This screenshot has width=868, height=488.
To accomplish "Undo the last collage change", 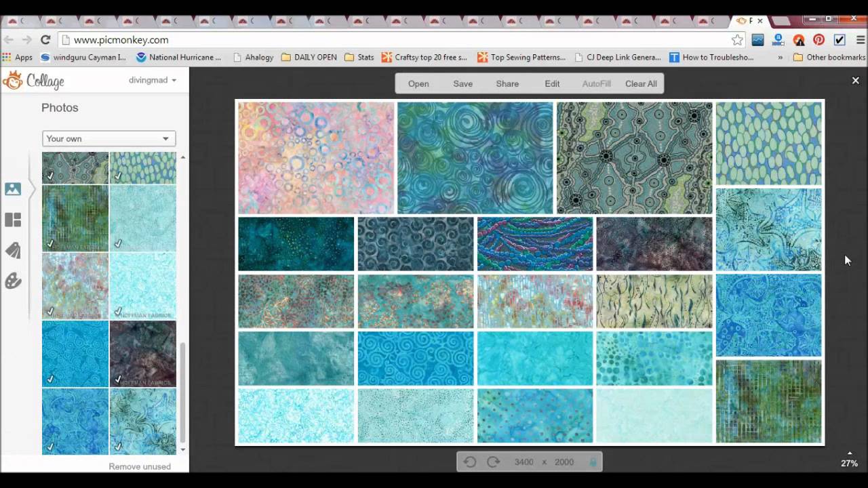I will point(469,462).
